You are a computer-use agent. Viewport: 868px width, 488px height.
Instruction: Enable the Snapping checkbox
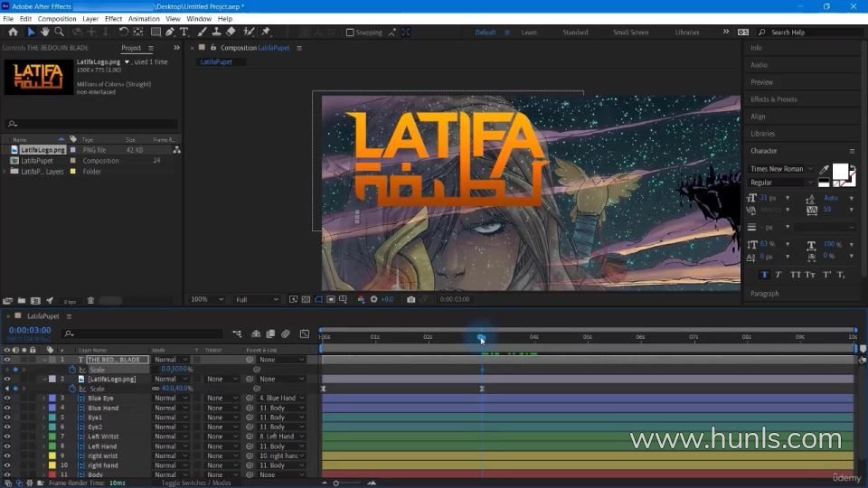pyautogui.click(x=350, y=33)
